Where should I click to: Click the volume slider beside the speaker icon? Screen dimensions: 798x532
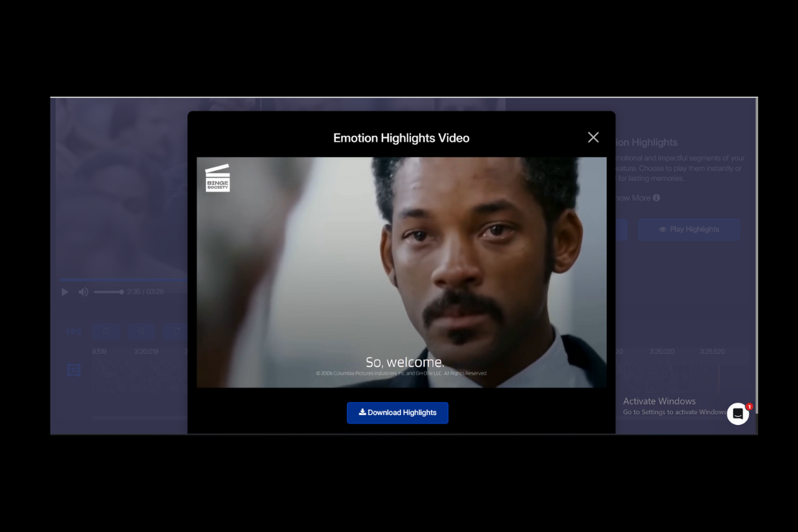point(108,292)
